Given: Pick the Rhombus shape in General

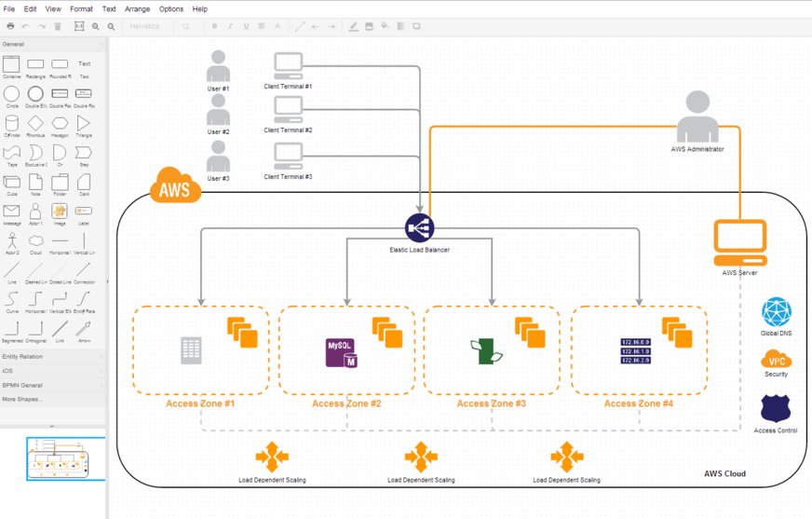Looking at the screenshot, I should tap(35, 124).
